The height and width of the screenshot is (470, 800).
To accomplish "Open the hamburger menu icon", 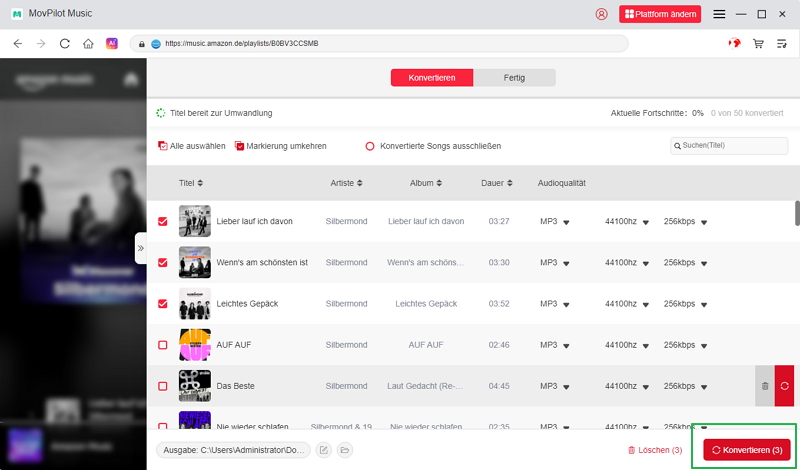I will [719, 14].
